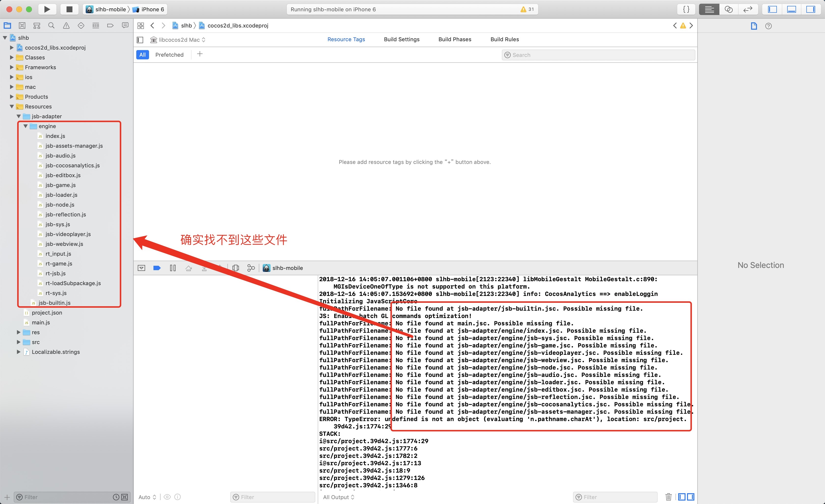Clear console with trash icon
Viewport: 825px width, 504px height.
tap(668, 497)
